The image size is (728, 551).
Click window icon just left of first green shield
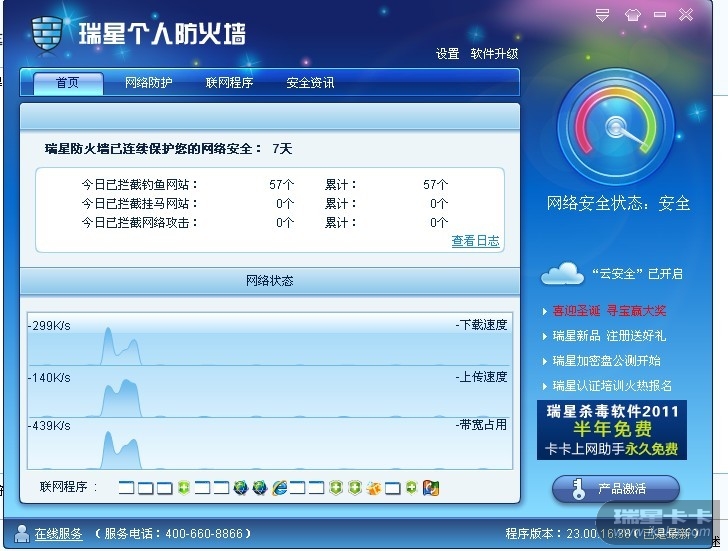(164, 487)
